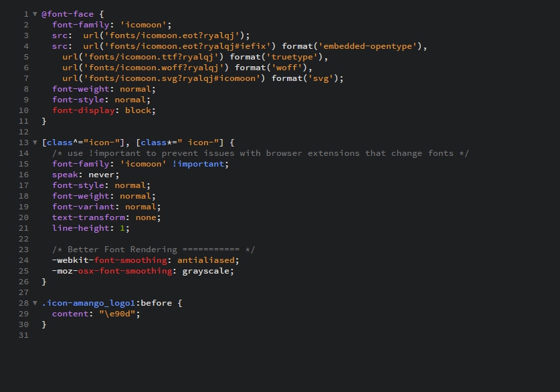
Task: Click the :before pseudo-element
Action: point(154,303)
